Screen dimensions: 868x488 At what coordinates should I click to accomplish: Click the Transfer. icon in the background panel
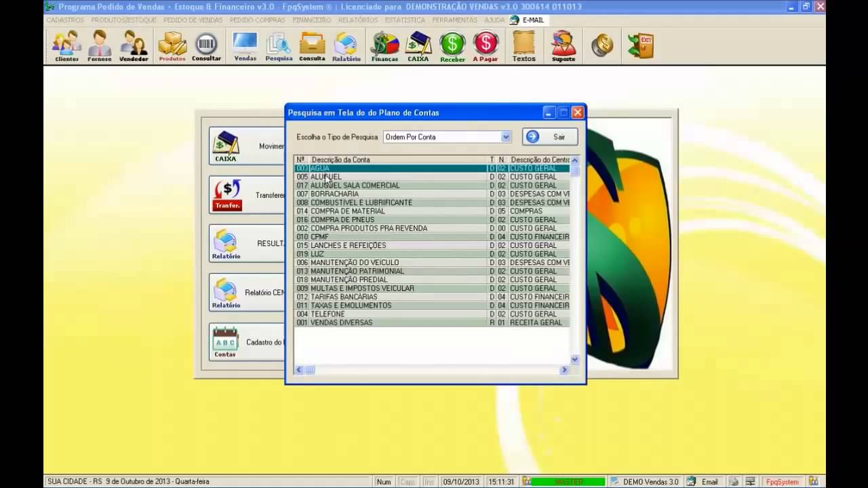(226, 195)
